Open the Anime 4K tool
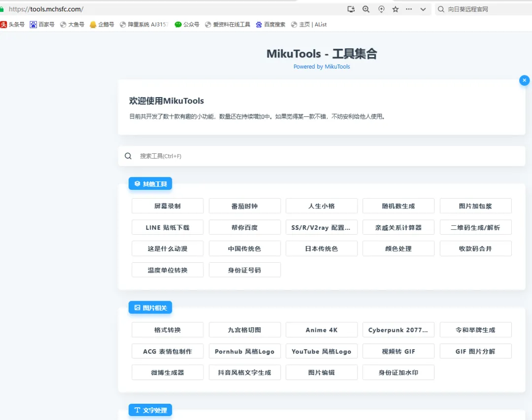The width and height of the screenshot is (532, 420). coord(322,330)
